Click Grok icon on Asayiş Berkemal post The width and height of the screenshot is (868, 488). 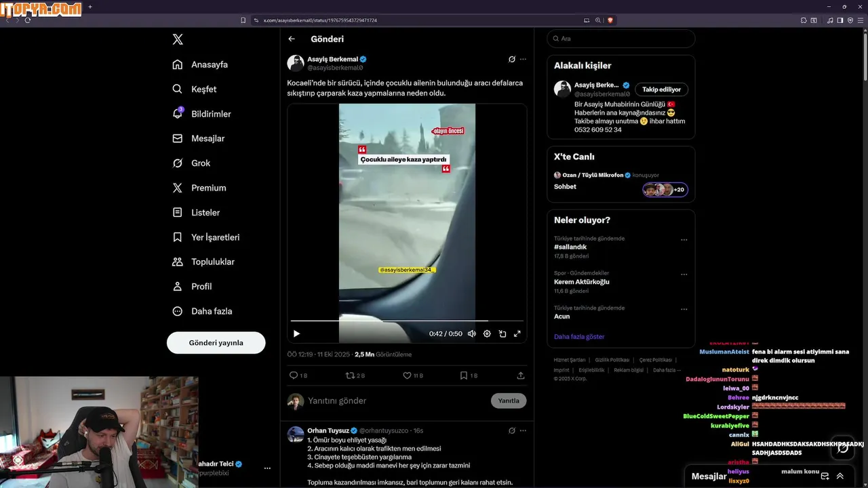click(512, 59)
